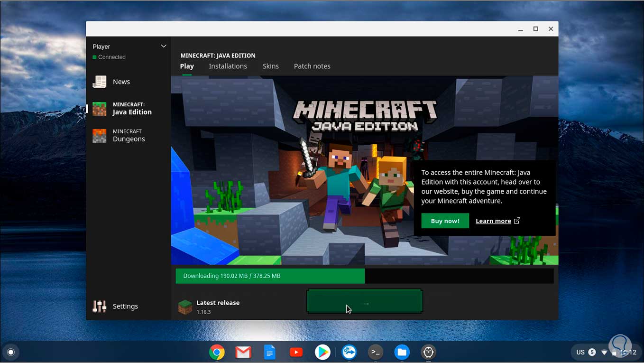Click the Settings label in the sidebar
The image size is (644, 363).
coord(125,307)
